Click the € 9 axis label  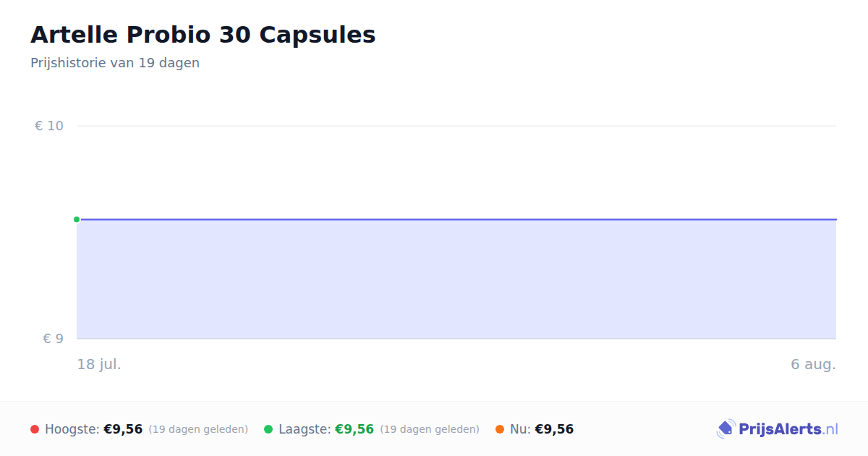pos(53,338)
